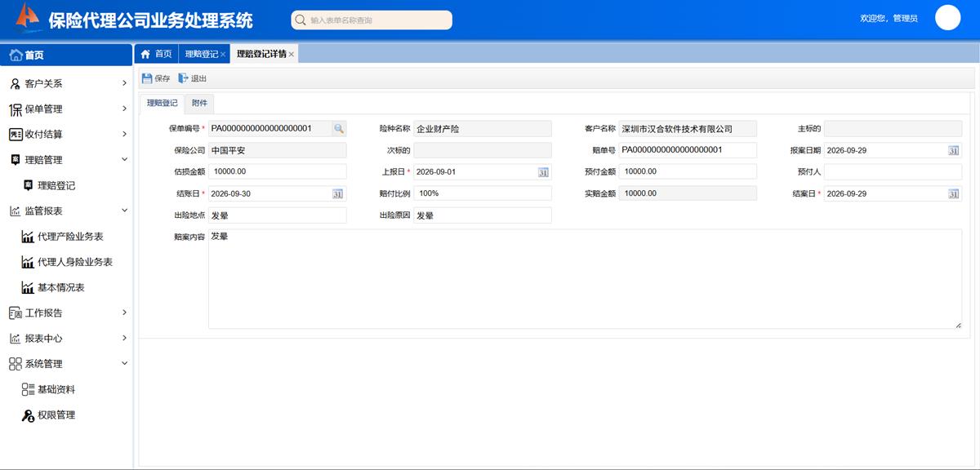
Task: Click the 基础资料 list icon
Action: point(28,389)
